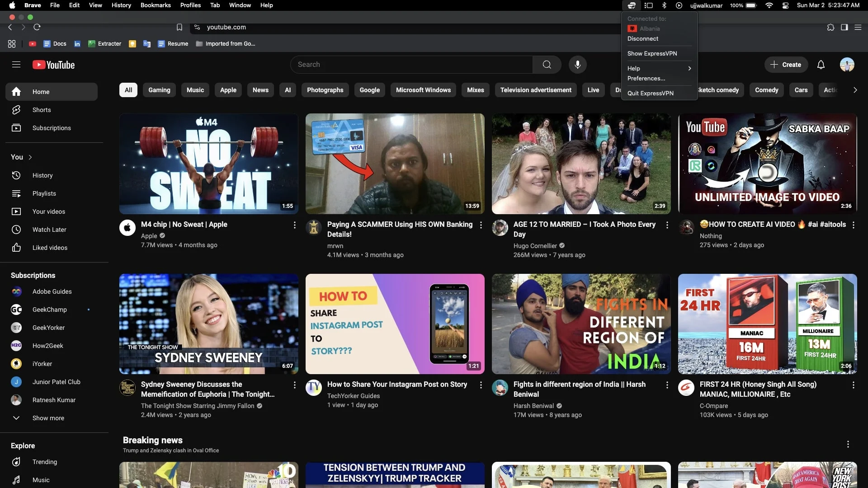Open GeekChamp subscription channel
868x488 pixels.
[52, 310]
